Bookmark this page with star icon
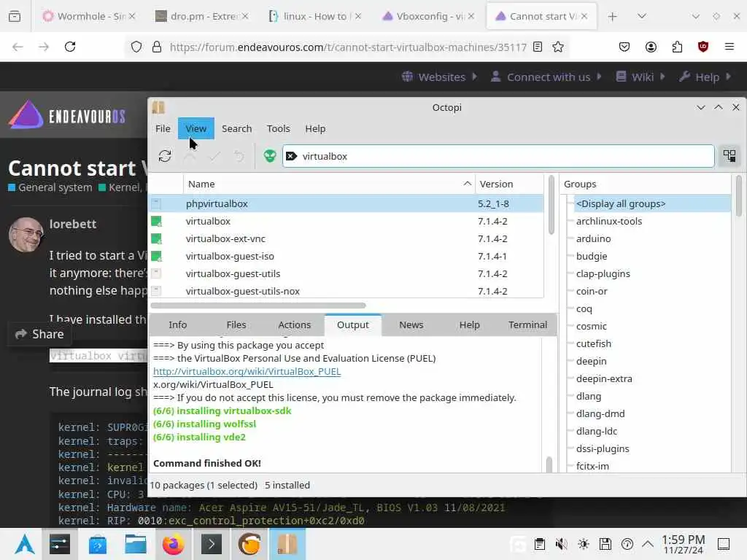 pyautogui.click(x=558, y=47)
